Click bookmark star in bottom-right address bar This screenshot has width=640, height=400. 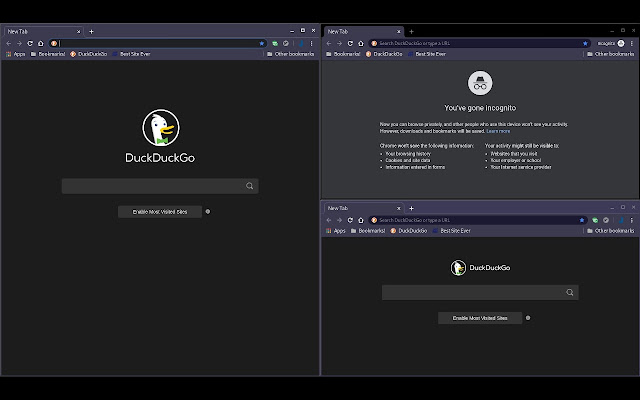pyautogui.click(x=582, y=220)
